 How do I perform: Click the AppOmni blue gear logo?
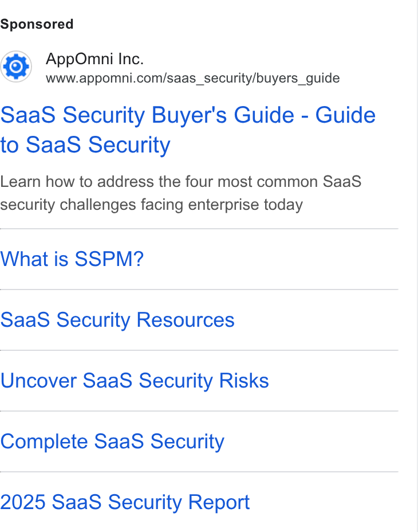point(16,66)
